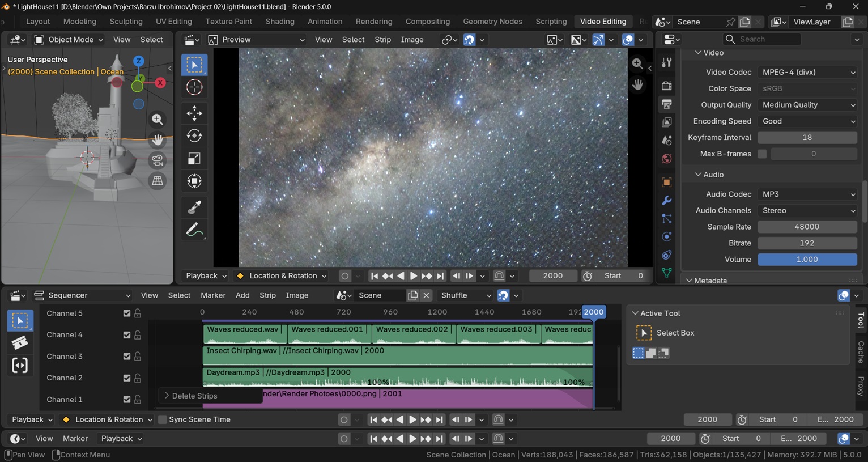Viewport: 868px width, 462px height.
Task: Open the sequencer Strip menu
Action: point(267,295)
